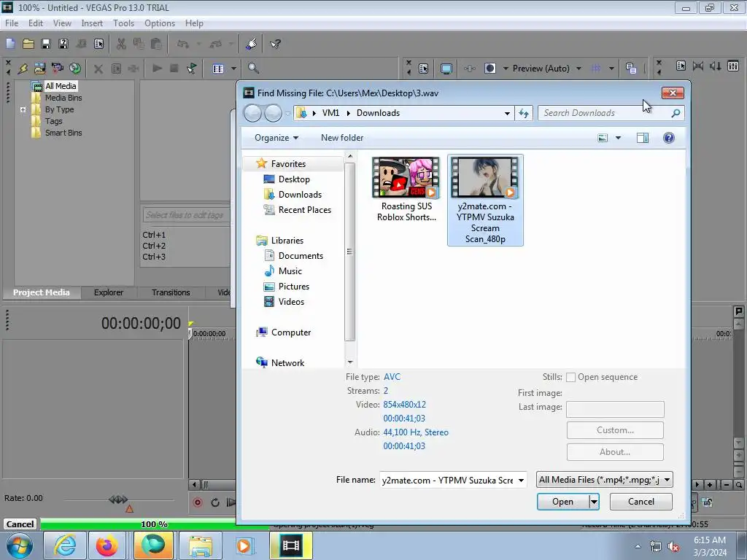
Task: Click the Back navigation button in dialog
Action: [252, 113]
